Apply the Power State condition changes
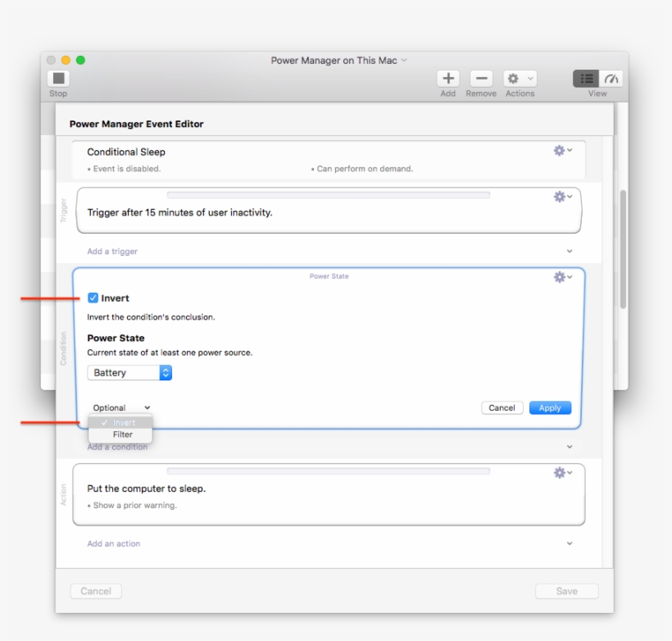Image resolution: width=672 pixels, height=641 pixels. (x=550, y=407)
